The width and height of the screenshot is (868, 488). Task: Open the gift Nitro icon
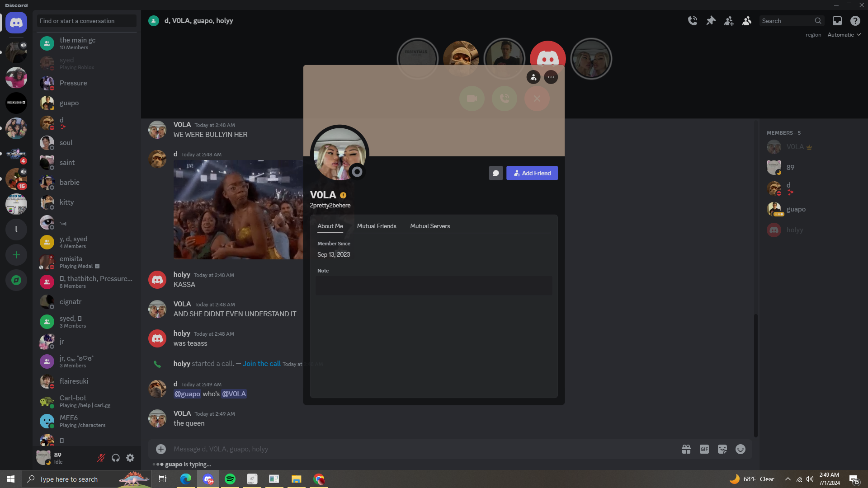pyautogui.click(x=686, y=449)
